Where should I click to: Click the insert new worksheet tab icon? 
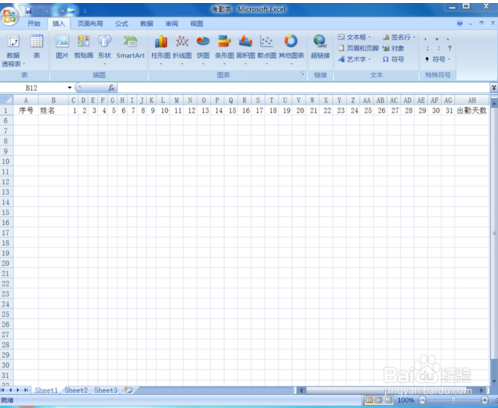coord(128,390)
